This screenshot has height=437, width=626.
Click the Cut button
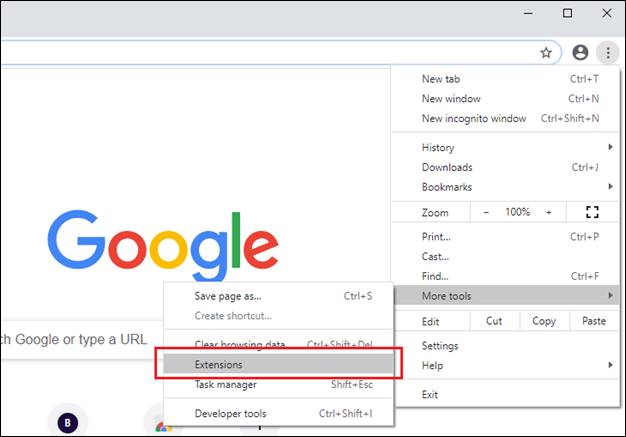[x=494, y=321]
